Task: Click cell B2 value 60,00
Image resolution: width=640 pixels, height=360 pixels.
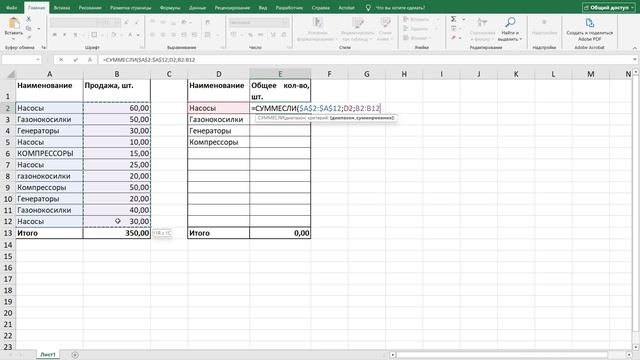Action: pyautogui.click(x=117, y=108)
